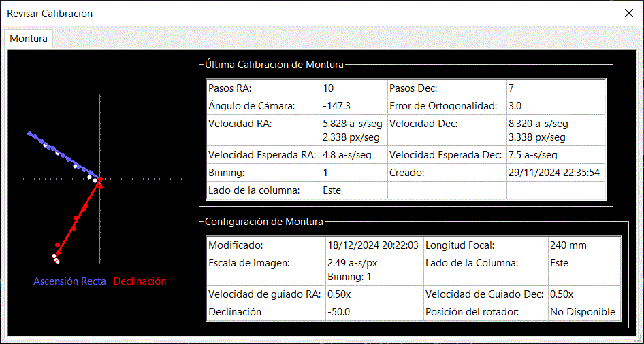644x344 pixels.
Task: Close the Revisar Calibración dialog
Action: coord(629,13)
